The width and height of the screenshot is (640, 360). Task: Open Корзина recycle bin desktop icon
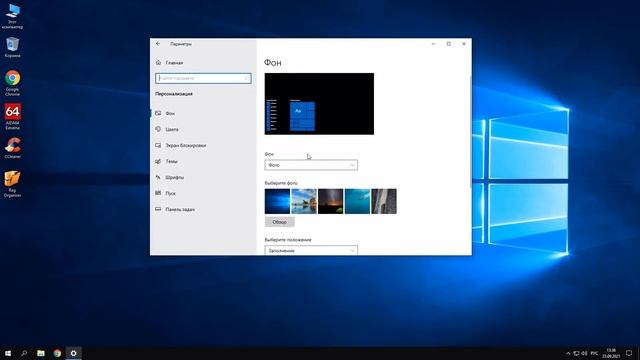[12, 47]
